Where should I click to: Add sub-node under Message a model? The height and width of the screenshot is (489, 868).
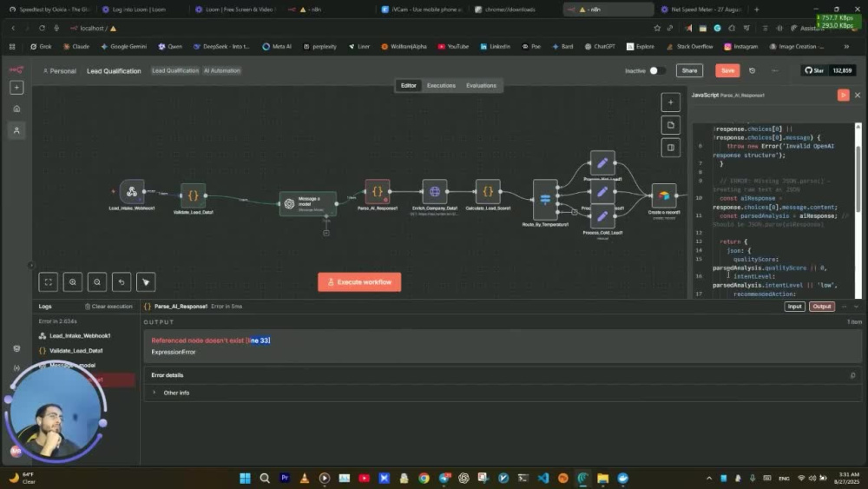[x=326, y=233]
